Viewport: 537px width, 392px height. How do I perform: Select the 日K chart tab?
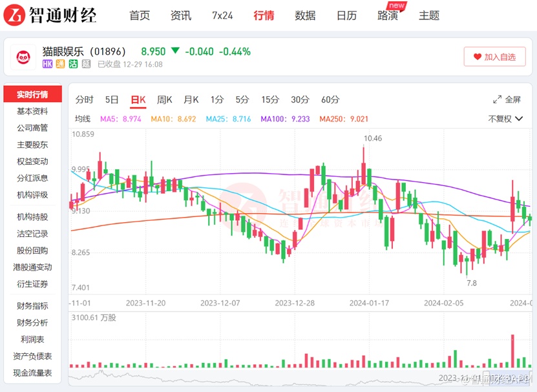click(138, 99)
